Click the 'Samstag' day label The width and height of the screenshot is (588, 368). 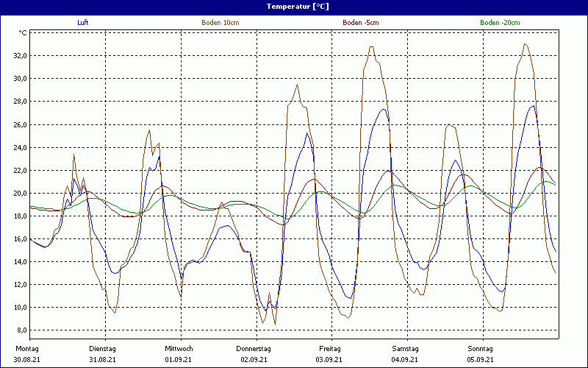(x=406, y=349)
